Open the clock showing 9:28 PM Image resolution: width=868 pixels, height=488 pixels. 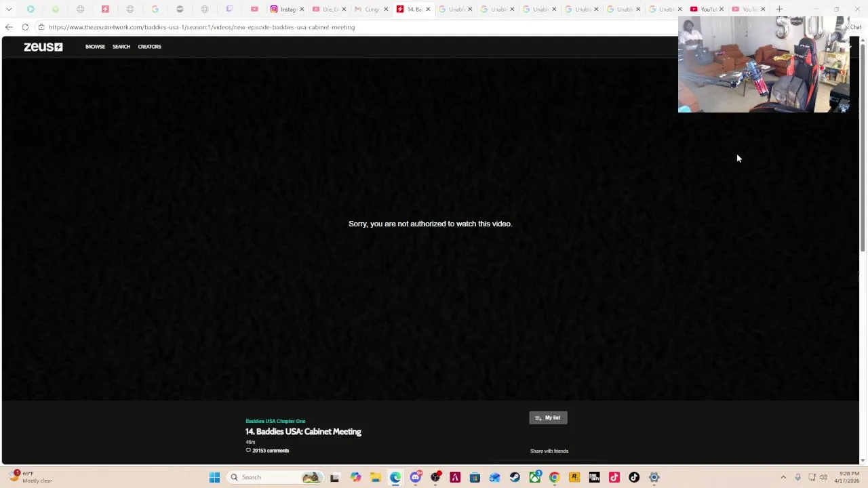pyautogui.click(x=848, y=477)
